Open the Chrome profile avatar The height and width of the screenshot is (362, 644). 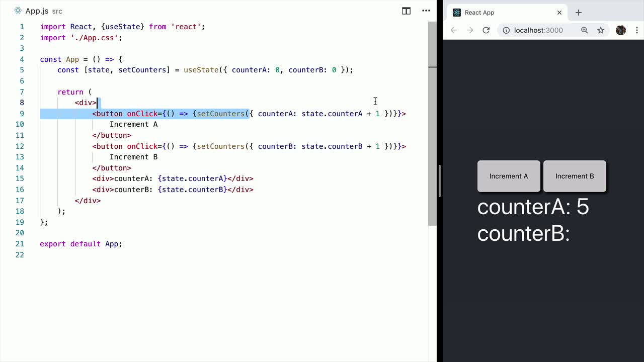coord(620,30)
